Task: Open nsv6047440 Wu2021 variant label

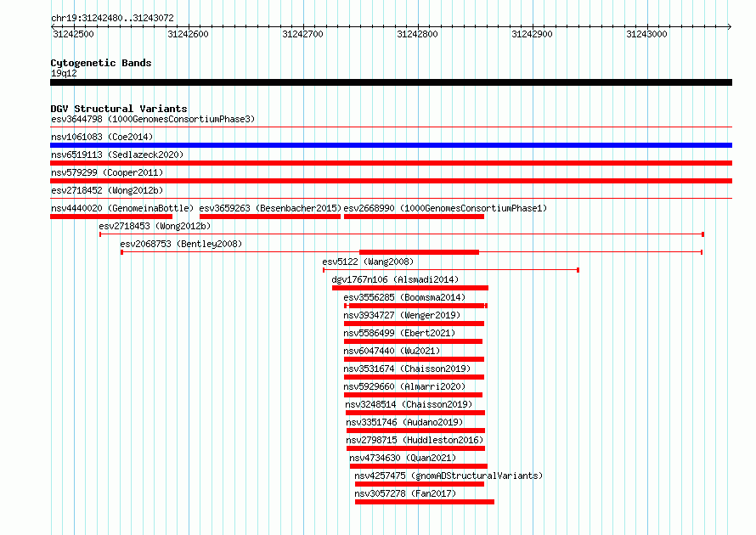Action: tap(392, 351)
